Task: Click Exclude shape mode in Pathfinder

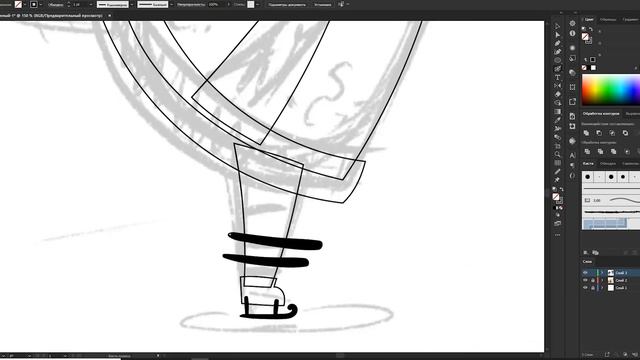Action: pos(625,133)
